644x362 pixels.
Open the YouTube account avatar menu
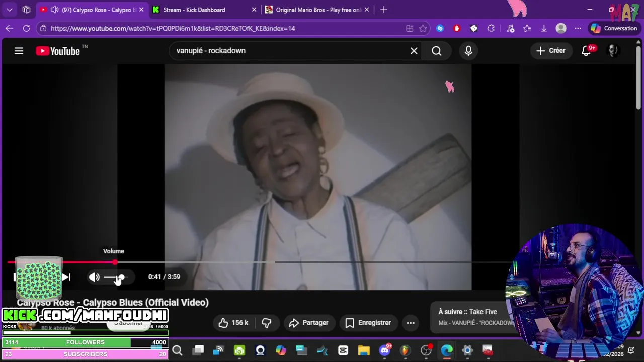coord(613,51)
